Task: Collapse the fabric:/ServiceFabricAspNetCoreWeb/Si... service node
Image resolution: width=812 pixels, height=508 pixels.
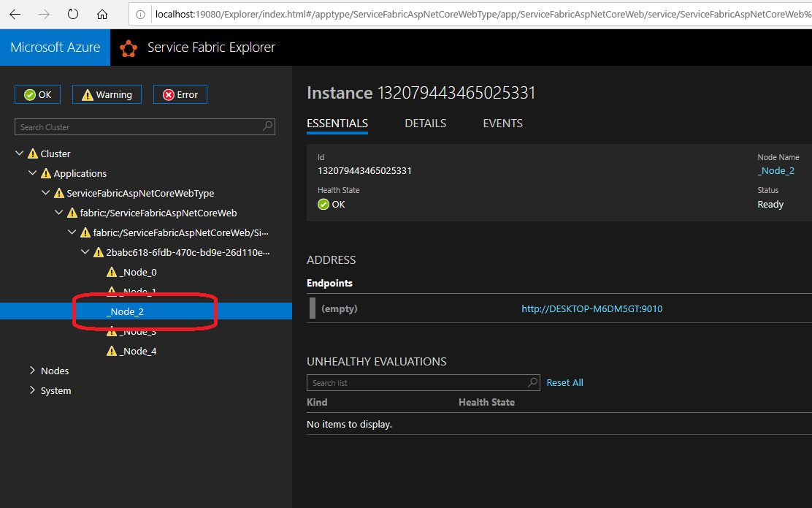Action: [x=72, y=232]
